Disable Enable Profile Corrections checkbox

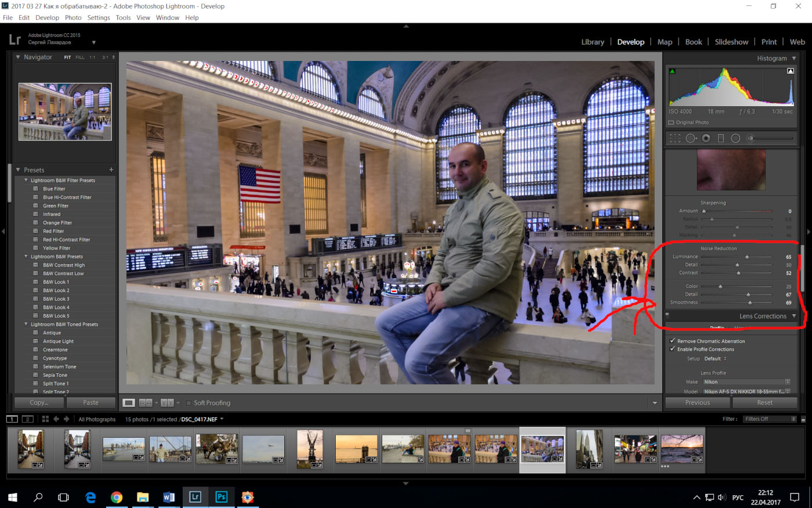pyautogui.click(x=672, y=349)
